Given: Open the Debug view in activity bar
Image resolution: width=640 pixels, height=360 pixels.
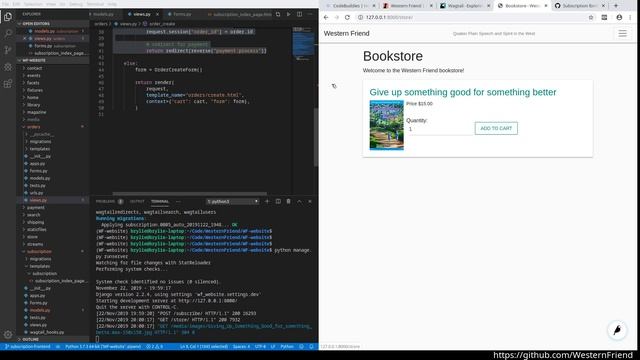Looking at the screenshot, I should pyautogui.click(x=8, y=67).
